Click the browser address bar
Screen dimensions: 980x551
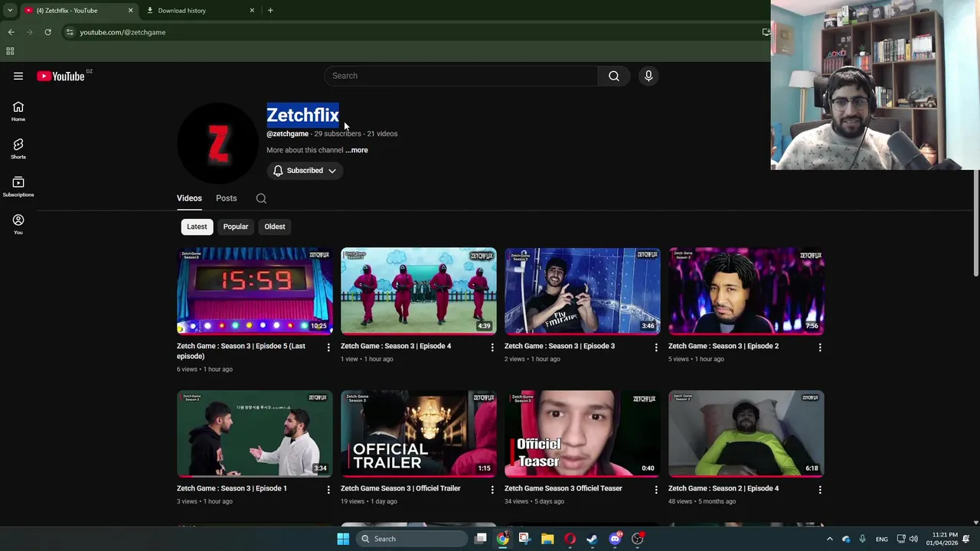pyautogui.click(x=413, y=32)
